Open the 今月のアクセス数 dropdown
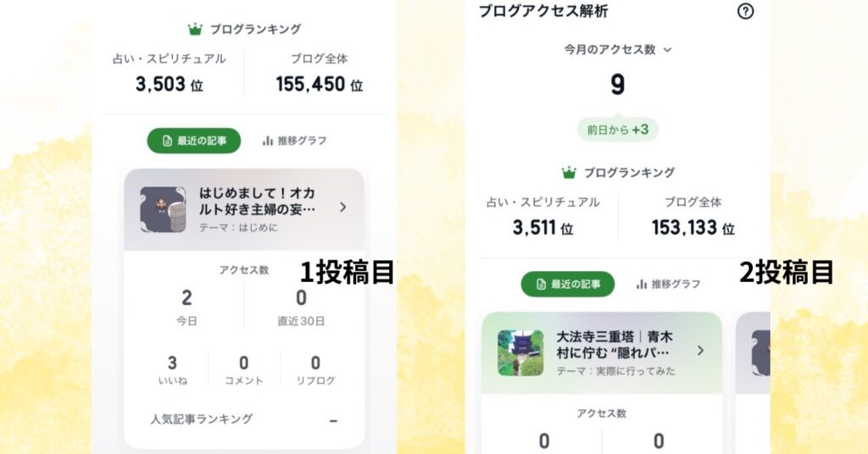The height and width of the screenshot is (454, 868). click(x=617, y=50)
